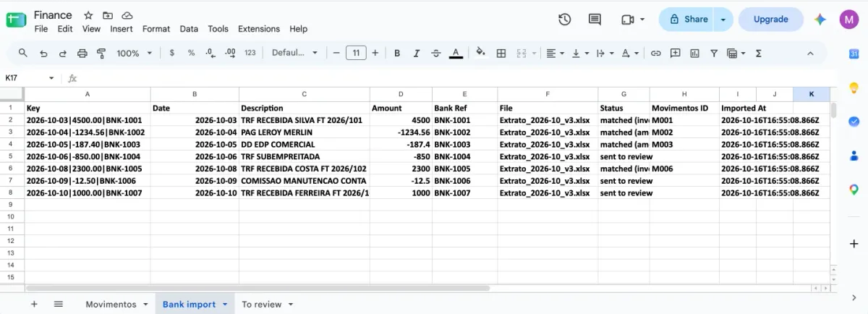Create a filter

(x=714, y=53)
